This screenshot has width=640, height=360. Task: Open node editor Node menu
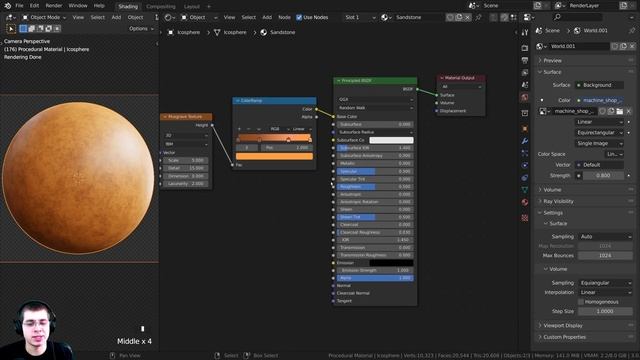(x=284, y=18)
